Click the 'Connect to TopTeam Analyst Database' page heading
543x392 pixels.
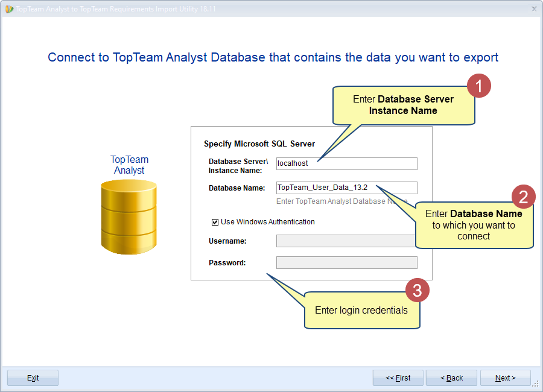tap(273, 57)
